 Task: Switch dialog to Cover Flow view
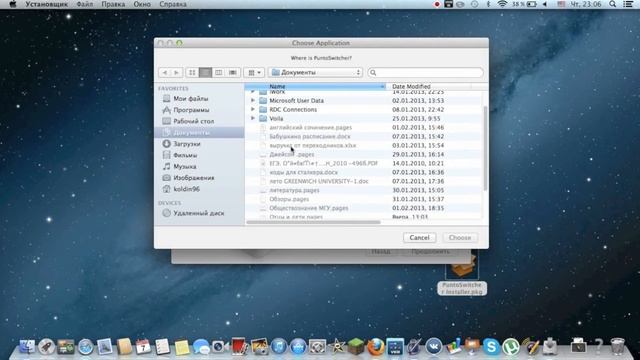point(233,72)
